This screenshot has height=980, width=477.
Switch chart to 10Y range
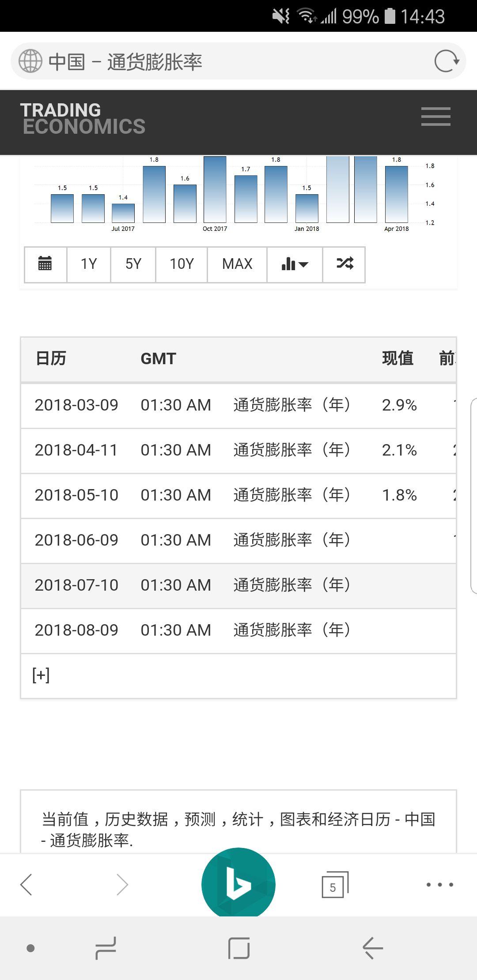click(x=182, y=264)
